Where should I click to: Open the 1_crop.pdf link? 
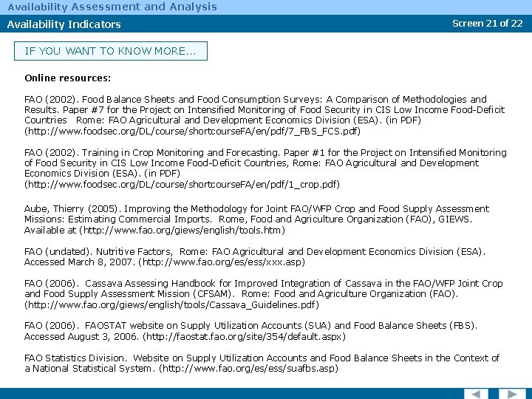pyautogui.click(x=182, y=184)
